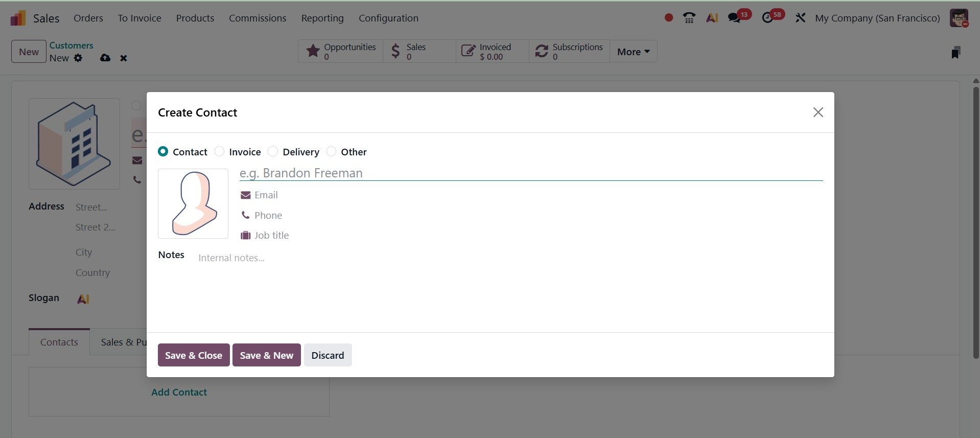Expand the More dropdown
This screenshot has height=438, width=980.
tap(634, 52)
